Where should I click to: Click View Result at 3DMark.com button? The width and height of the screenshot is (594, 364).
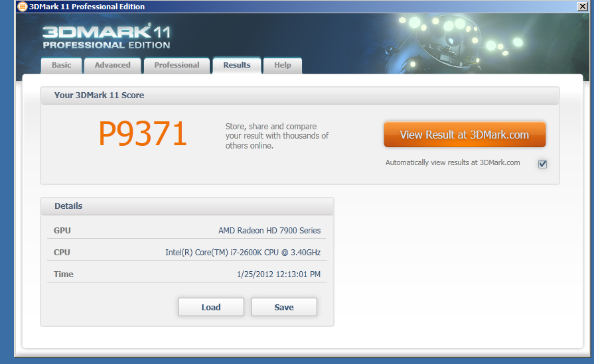pos(465,135)
